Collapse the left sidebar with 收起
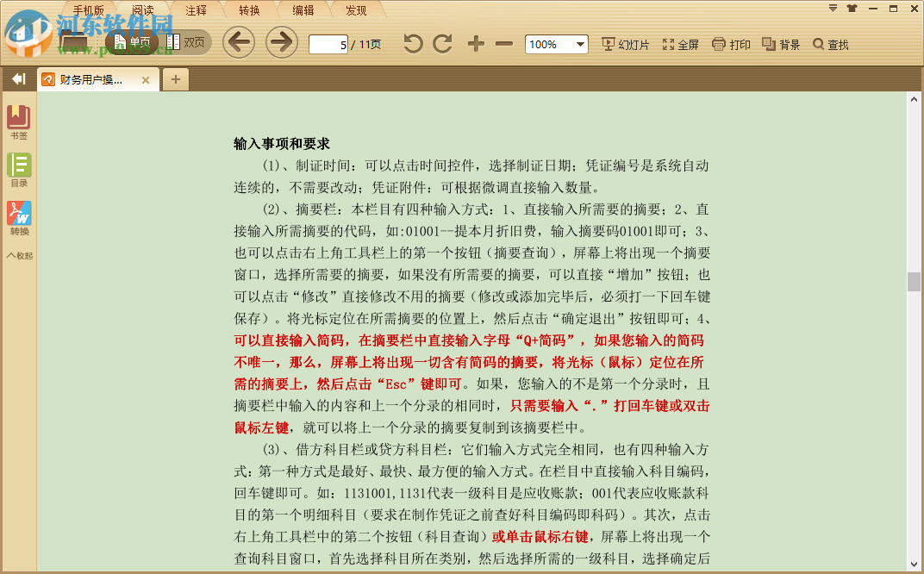This screenshot has height=574, width=924. pyautogui.click(x=19, y=255)
